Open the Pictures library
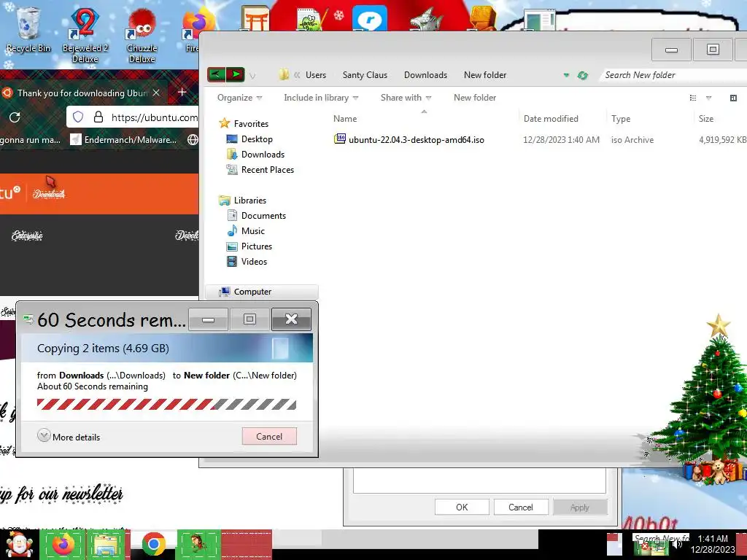The height and width of the screenshot is (560, 747). [x=256, y=246]
